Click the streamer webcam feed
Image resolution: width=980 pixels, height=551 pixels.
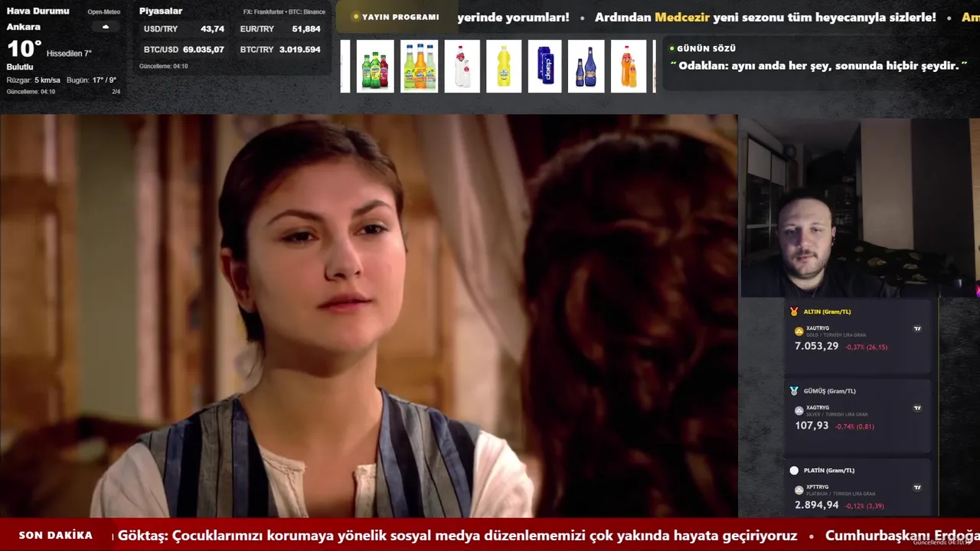click(x=859, y=207)
